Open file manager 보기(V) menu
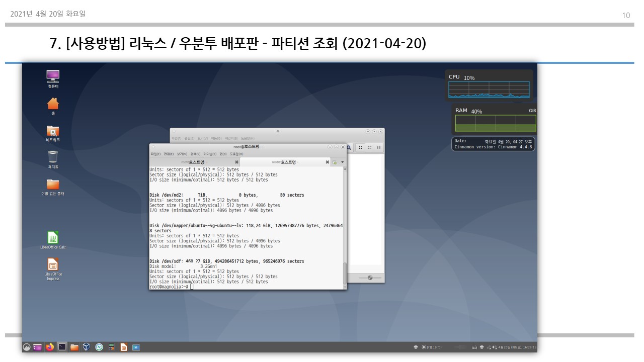Image resolution: width=644 pixels, height=362 pixels. (x=202, y=138)
